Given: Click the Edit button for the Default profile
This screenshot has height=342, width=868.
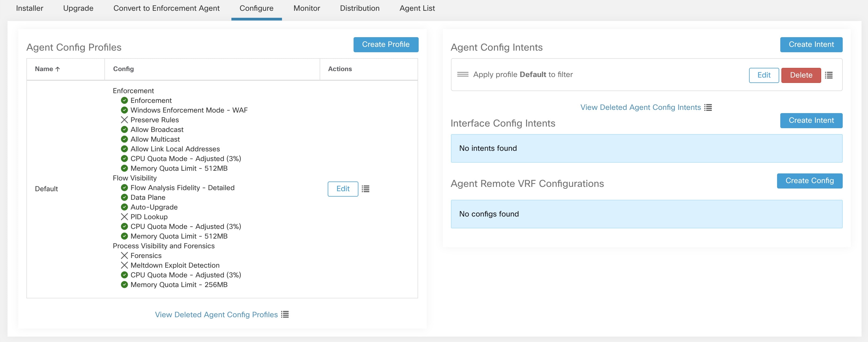Looking at the screenshot, I should click(343, 189).
